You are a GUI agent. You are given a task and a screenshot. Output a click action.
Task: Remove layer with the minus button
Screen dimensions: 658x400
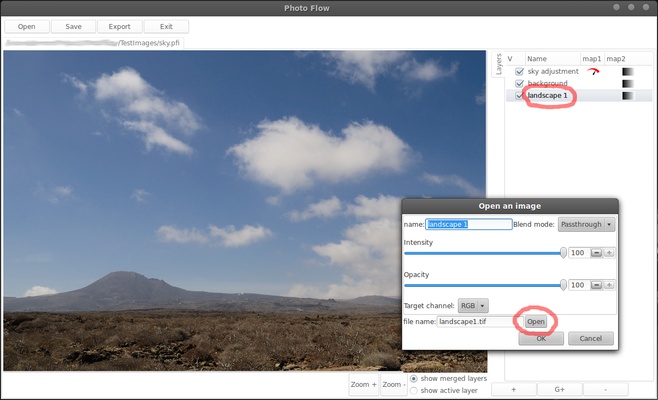point(604,389)
